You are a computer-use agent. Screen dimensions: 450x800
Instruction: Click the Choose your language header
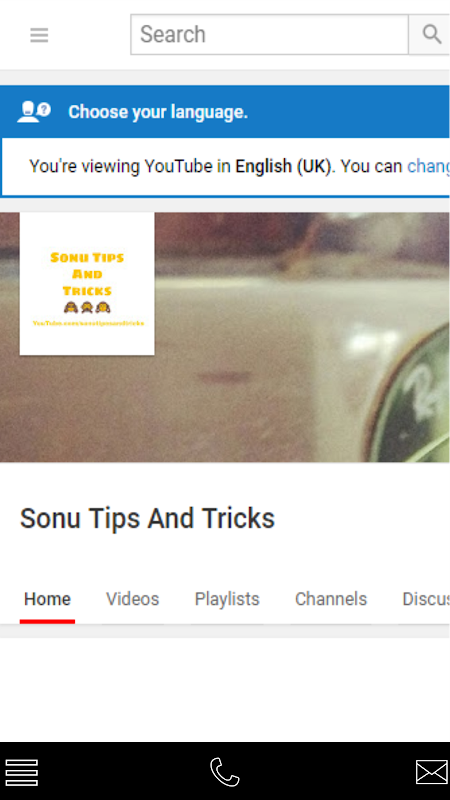coord(158,112)
